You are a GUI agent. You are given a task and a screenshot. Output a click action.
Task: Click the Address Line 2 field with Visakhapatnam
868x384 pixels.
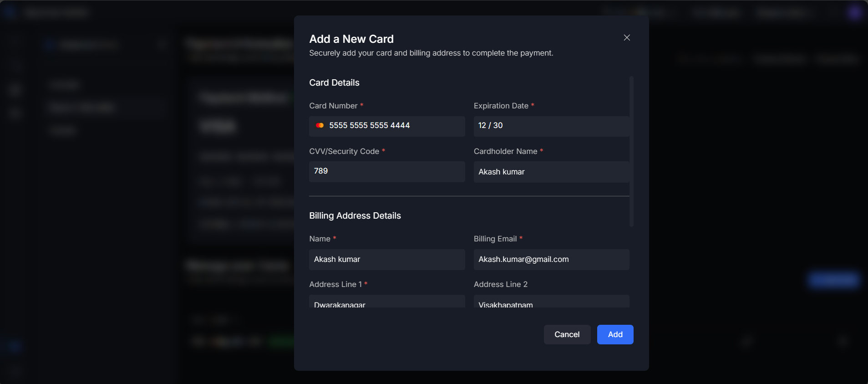(x=551, y=302)
